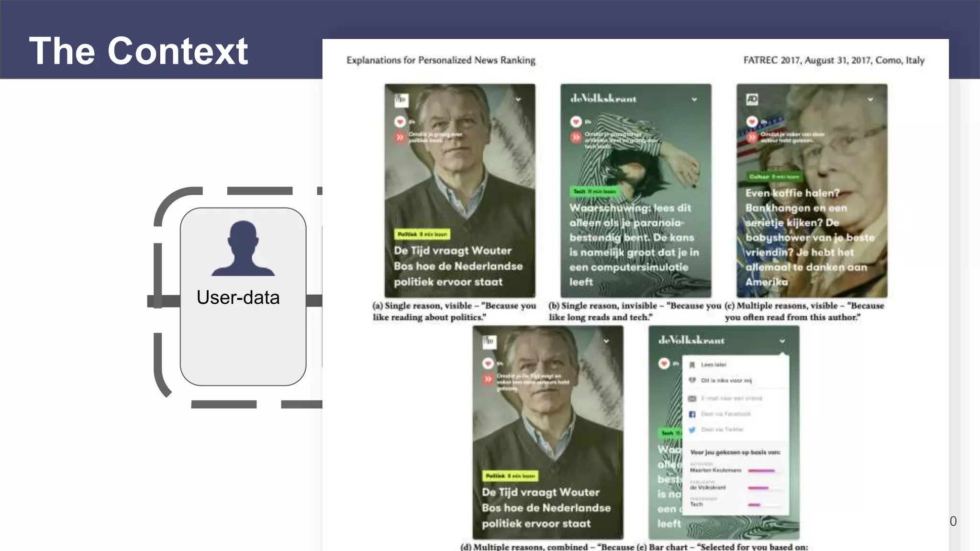Collapse the open menu chevron on card (e)
Screen dimensions: 980x551
[782, 341]
